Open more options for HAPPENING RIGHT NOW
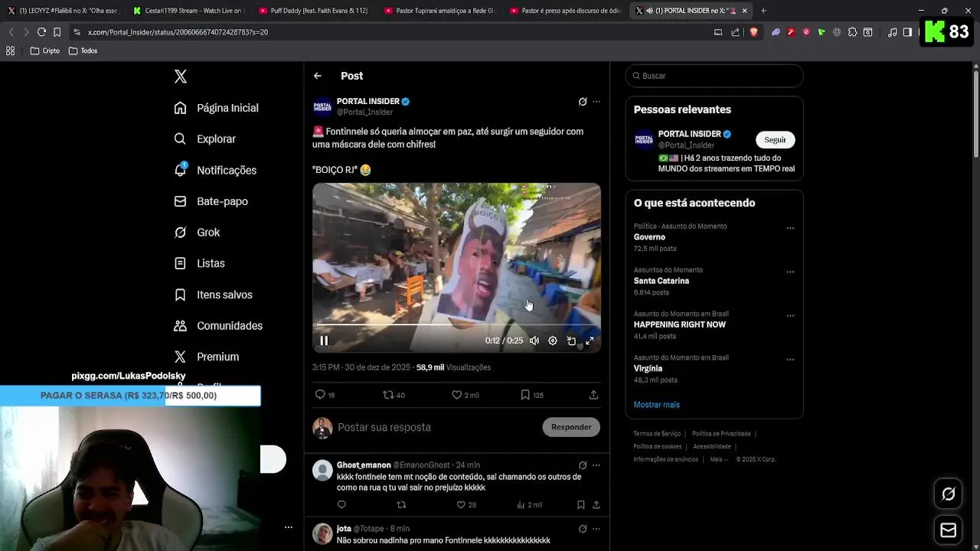980x551 pixels. tap(790, 315)
